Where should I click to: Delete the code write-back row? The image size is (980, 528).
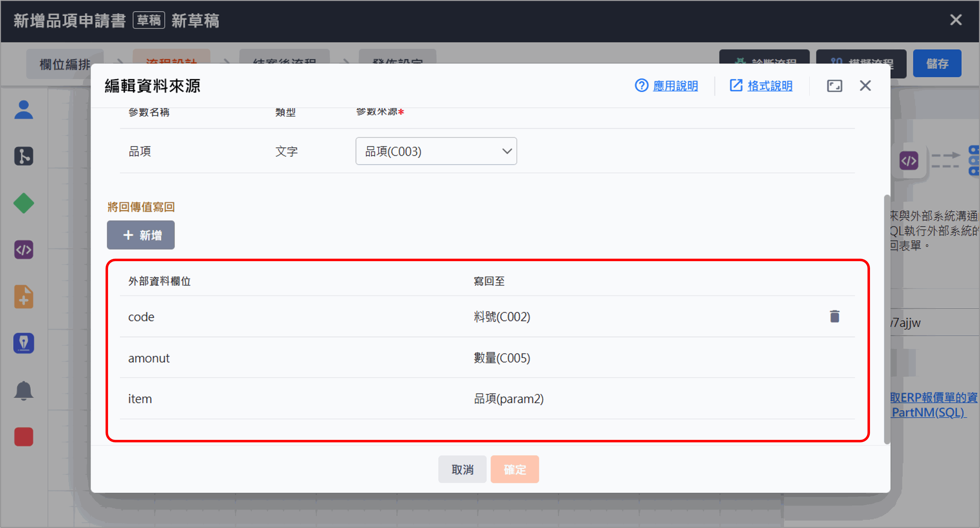coord(834,316)
